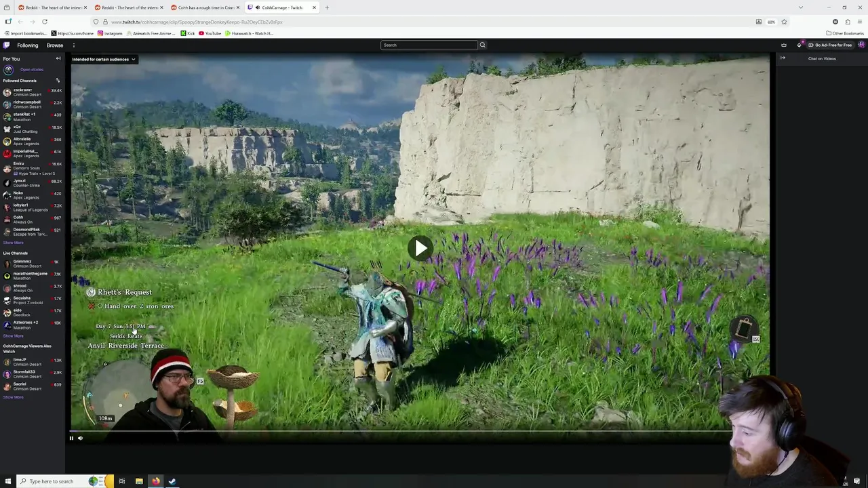Close the CohhCarnage Twitch tab

[x=314, y=7]
